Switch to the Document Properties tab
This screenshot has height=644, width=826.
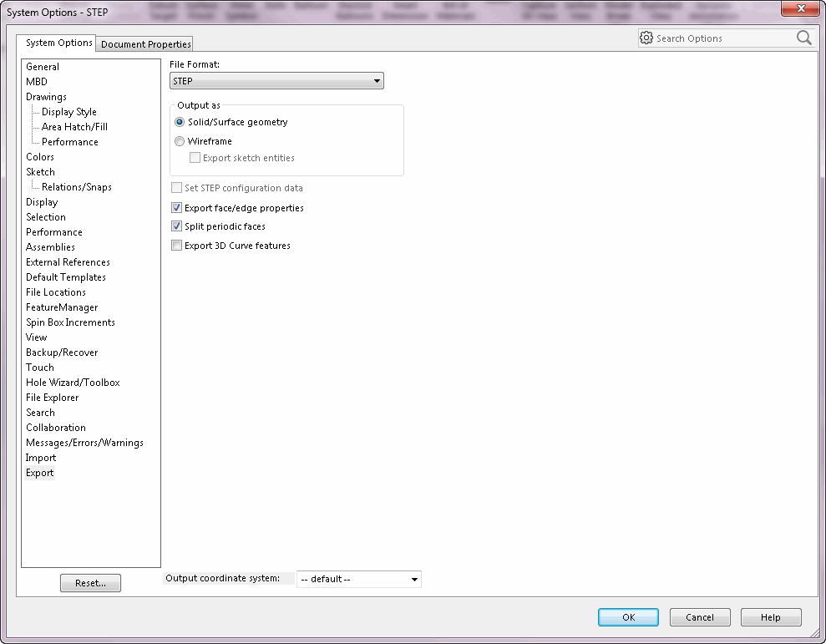point(145,43)
